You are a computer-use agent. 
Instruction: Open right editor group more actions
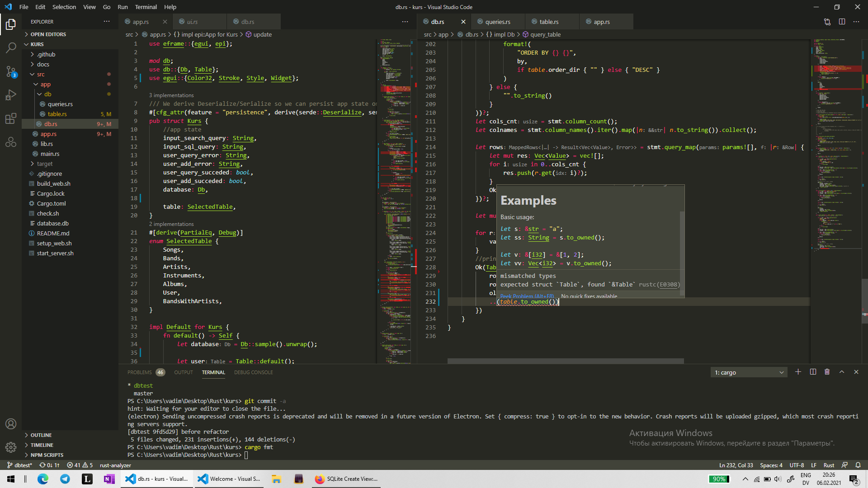tap(856, 22)
